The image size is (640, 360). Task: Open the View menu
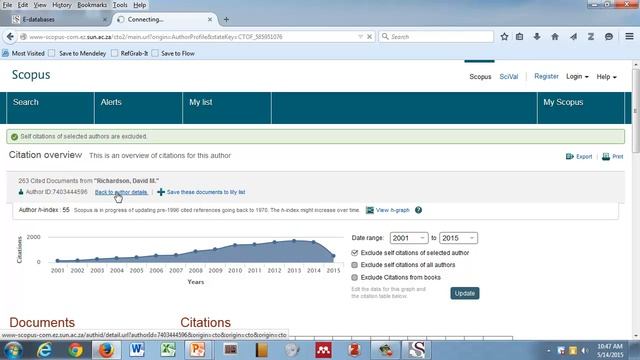click(40, 5)
